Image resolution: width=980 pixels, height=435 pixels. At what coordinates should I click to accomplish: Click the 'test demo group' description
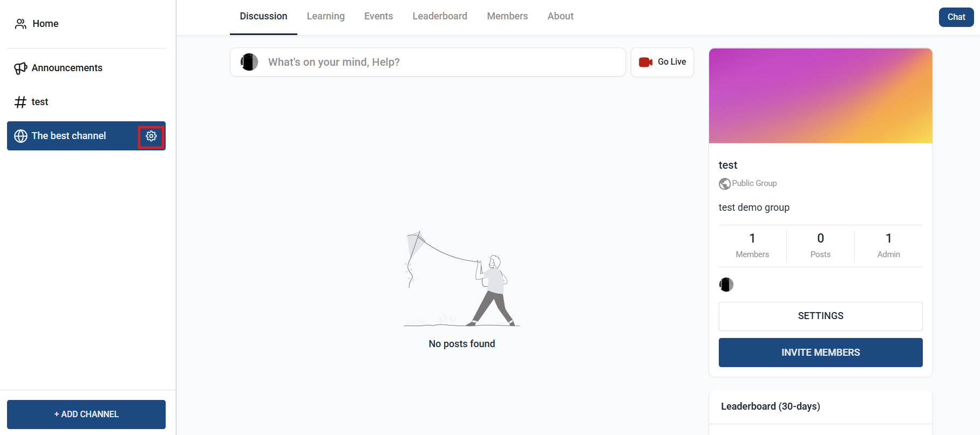point(754,208)
